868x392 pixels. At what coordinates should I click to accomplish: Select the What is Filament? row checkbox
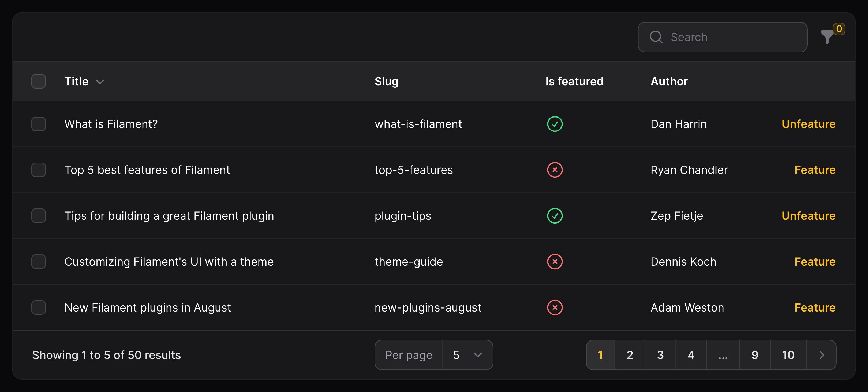pyautogui.click(x=38, y=124)
